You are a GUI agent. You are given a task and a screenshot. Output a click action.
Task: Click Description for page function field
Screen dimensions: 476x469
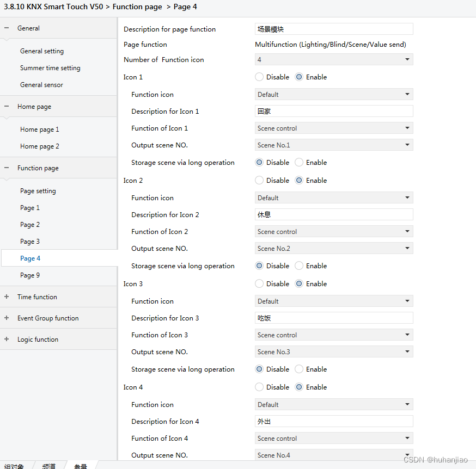pyautogui.click(x=334, y=29)
